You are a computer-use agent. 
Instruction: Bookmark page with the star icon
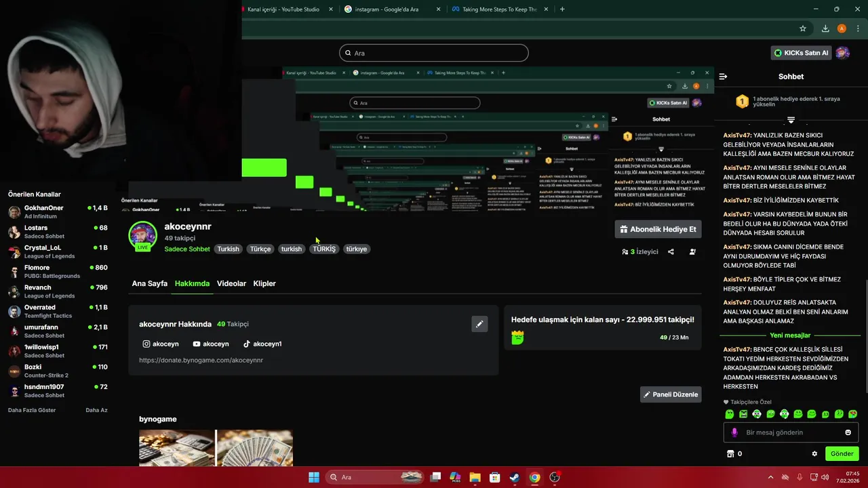coord(803,28)
